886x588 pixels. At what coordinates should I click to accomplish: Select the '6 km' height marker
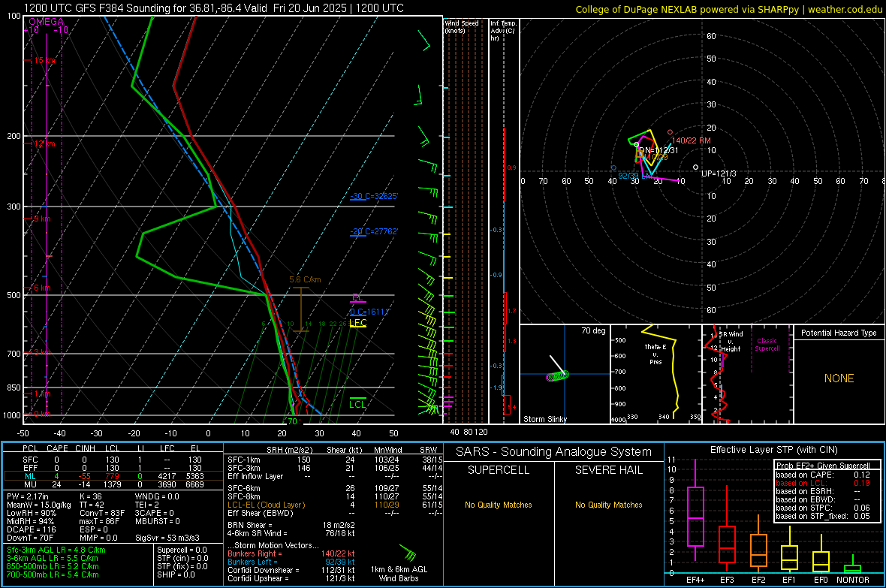tap(42, 288)
